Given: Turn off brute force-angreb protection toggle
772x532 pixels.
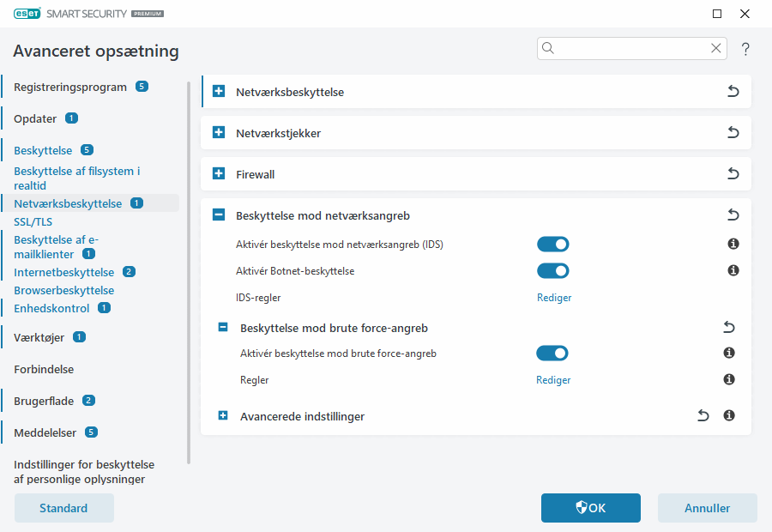Looking at the screenshot, I should pos(552,354).
